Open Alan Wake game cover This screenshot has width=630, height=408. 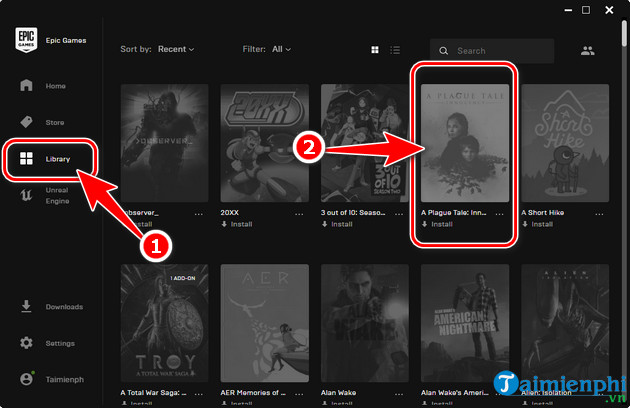coord(364,324)
